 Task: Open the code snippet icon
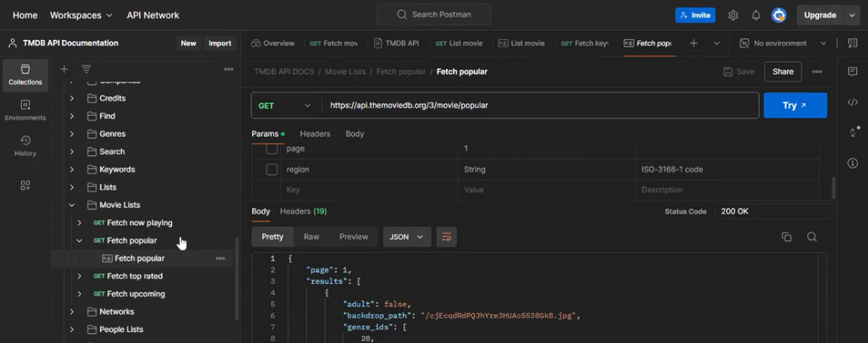tap(852, 102)
